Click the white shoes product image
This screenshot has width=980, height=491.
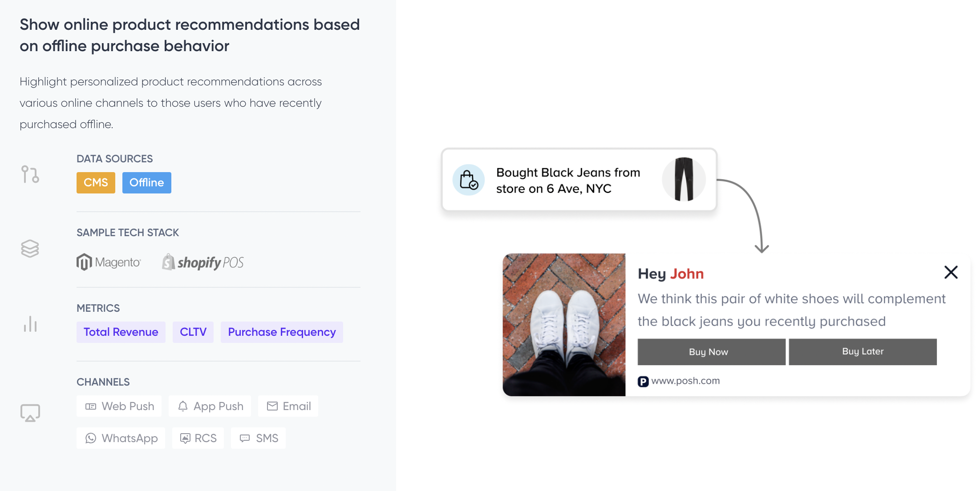pyautogui.click(x=564, y=325)
